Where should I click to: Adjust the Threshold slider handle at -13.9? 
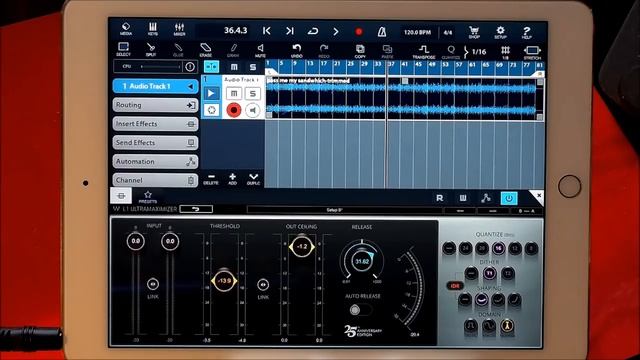[224, 281]
